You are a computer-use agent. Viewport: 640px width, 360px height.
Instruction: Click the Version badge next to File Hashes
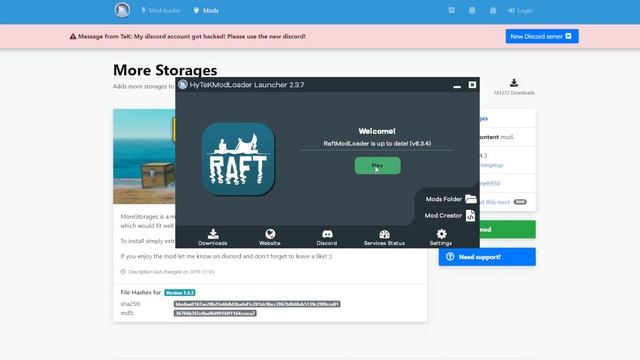[180, 293]
